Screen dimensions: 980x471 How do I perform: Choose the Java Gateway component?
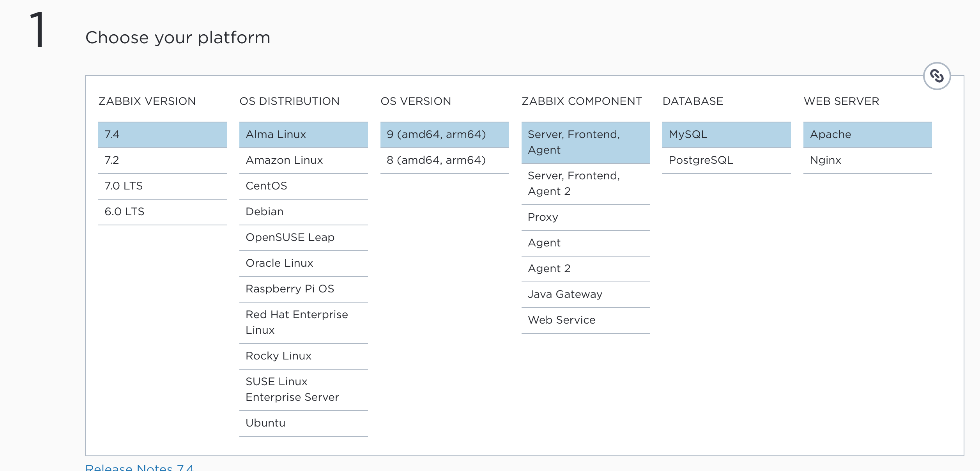click(586, 294)
